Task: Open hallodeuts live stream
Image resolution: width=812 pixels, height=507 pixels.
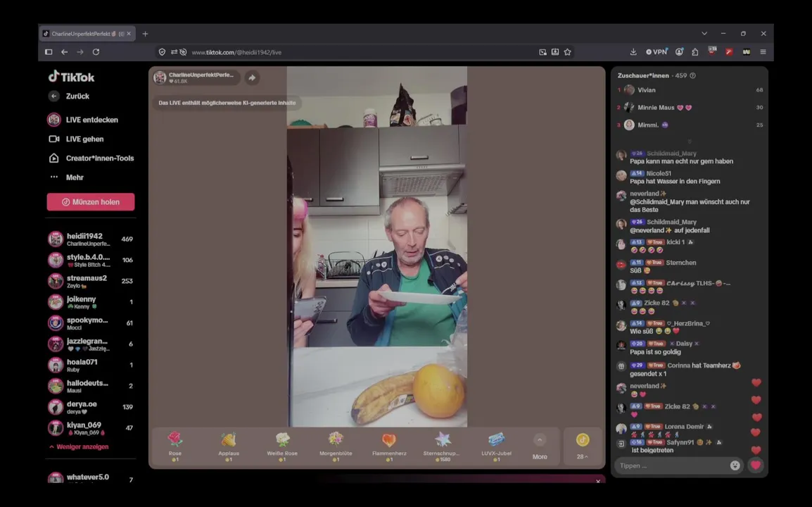Action: point(91,386)
